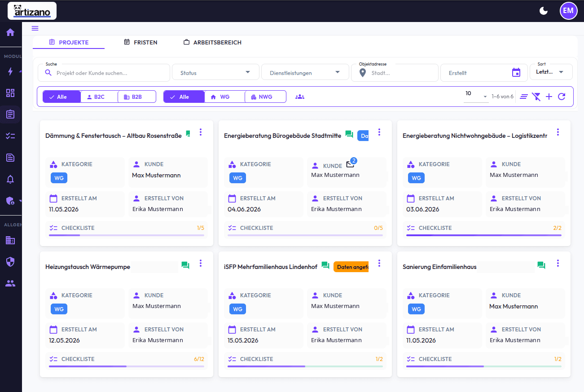The image size is (584, 392).
Task: Switch to the FRISTEN tab
Action: tap(141, 42)
